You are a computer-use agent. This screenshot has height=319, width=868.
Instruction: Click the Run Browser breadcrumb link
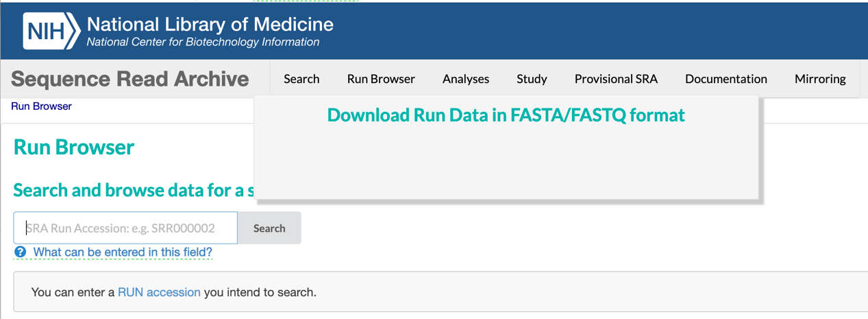41,106
